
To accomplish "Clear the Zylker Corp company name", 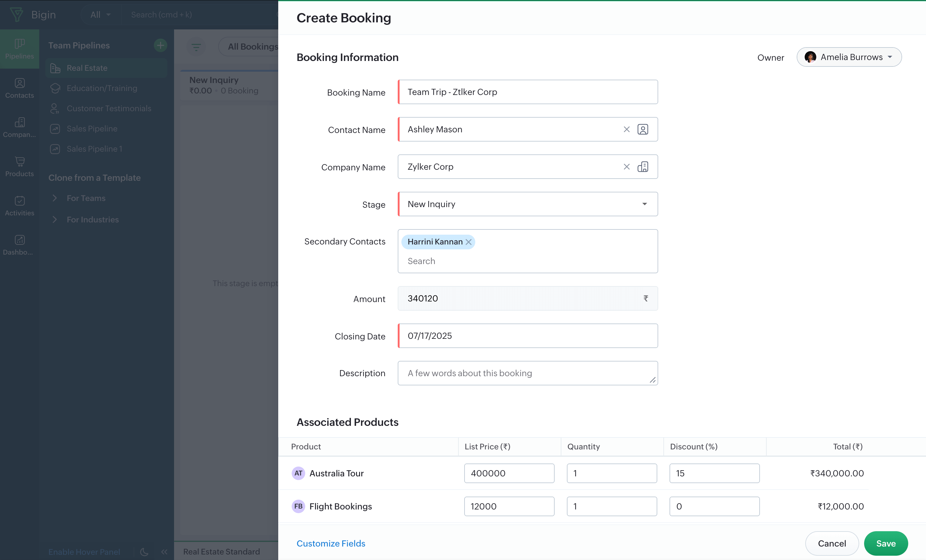I will pos(627,166).
